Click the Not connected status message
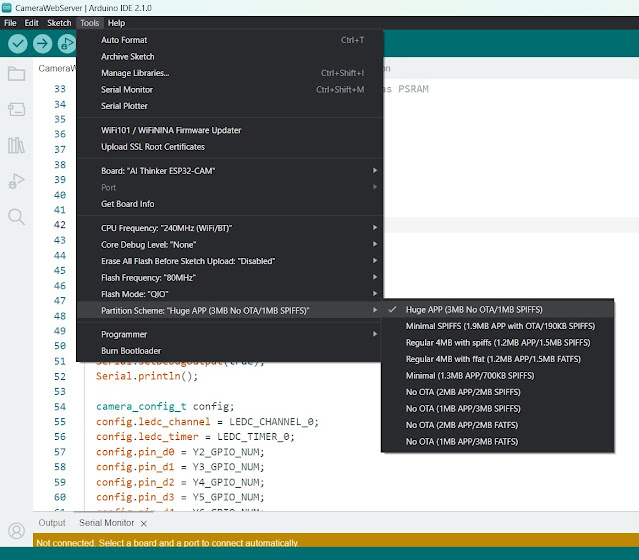The width and height of the screenshot is (639, 560). point(167,543)
